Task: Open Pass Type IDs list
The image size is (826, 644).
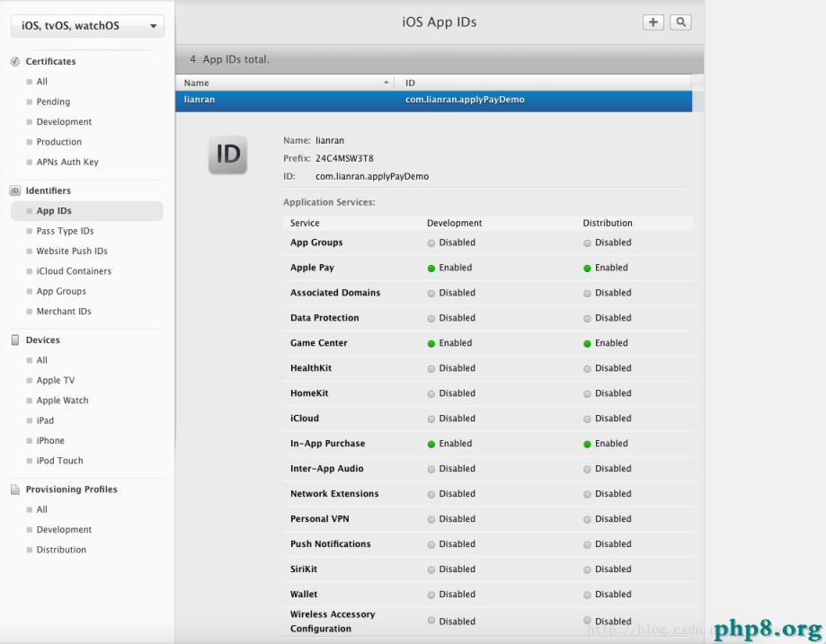Action: click(65, 231)
